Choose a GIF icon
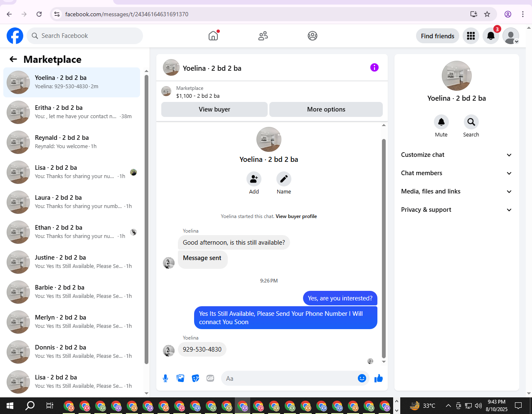532x414 pixels. (x=210, y=378)
